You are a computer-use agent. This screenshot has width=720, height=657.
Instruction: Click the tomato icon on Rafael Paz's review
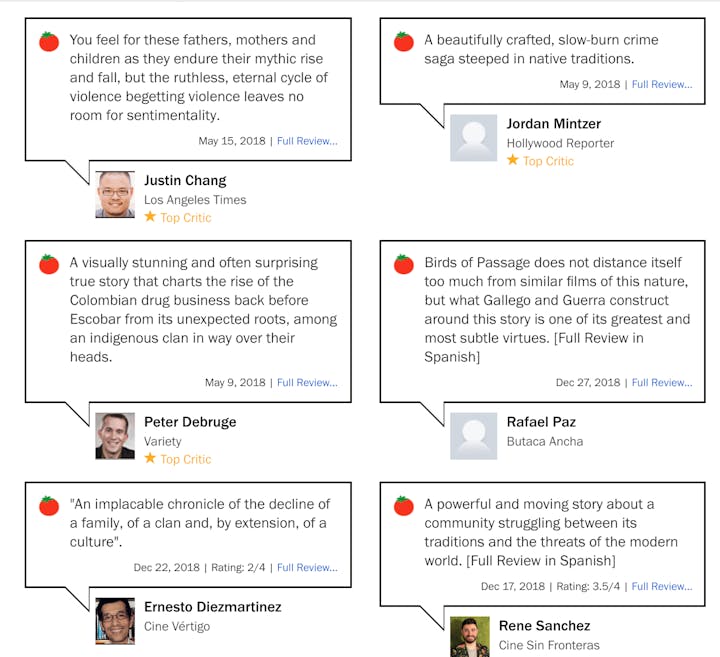(x=404, y=264)
